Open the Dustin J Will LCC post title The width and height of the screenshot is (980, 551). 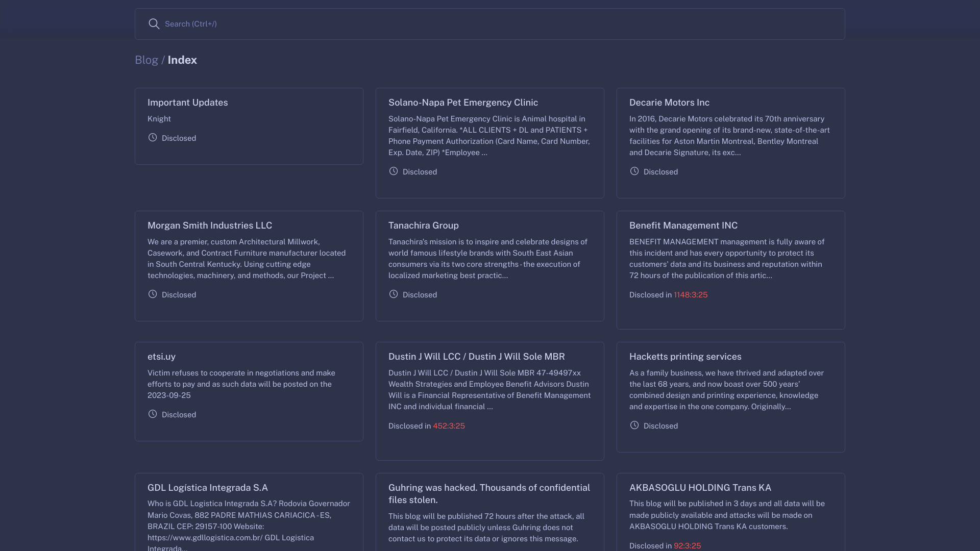(476, 357)
